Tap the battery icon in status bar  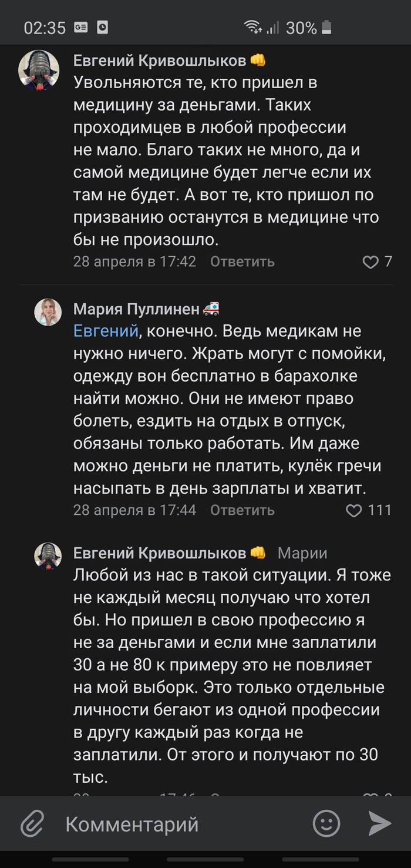[x=327, y=27]
